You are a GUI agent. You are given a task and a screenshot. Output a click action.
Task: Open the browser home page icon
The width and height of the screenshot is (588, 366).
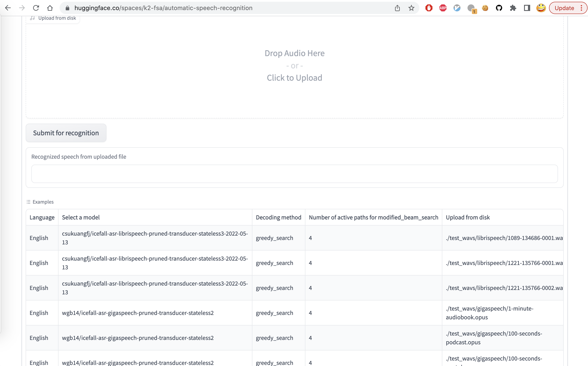click(x=50, y=8)
